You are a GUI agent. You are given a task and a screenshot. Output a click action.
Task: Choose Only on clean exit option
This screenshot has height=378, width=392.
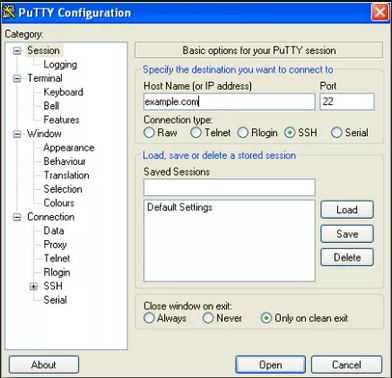tap(266, 318)
